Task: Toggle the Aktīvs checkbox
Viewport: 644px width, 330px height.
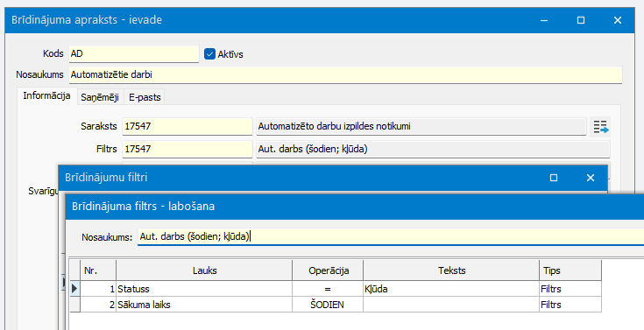Action: [210, 54]
